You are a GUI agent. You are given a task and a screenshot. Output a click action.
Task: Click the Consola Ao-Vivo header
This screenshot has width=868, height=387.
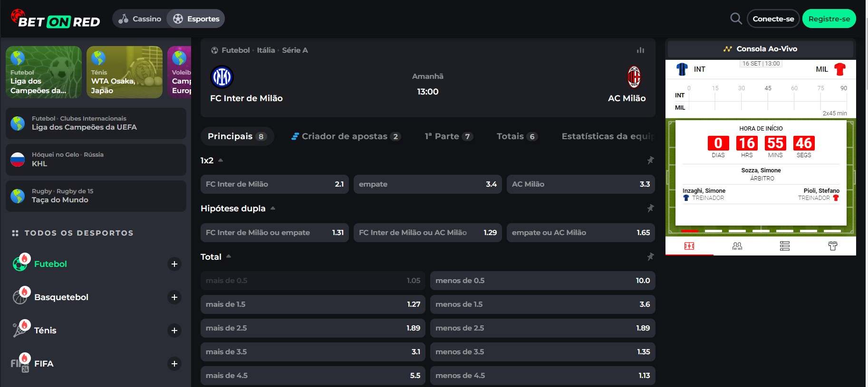click(x=761, y=49)
